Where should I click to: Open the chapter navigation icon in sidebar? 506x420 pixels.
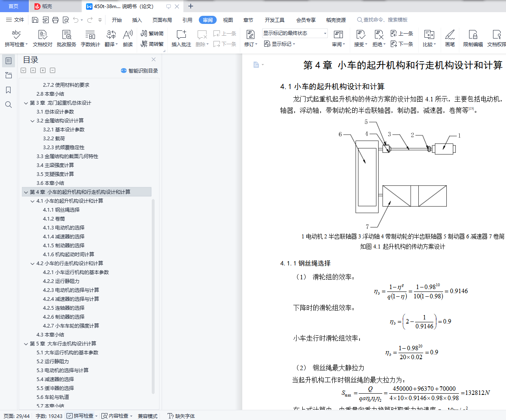[9, 75]
